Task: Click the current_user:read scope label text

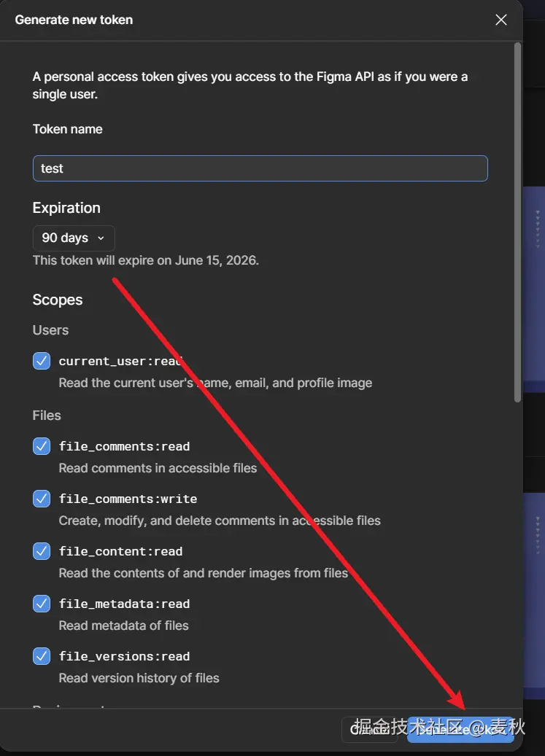Action: (x=120, y=362)
